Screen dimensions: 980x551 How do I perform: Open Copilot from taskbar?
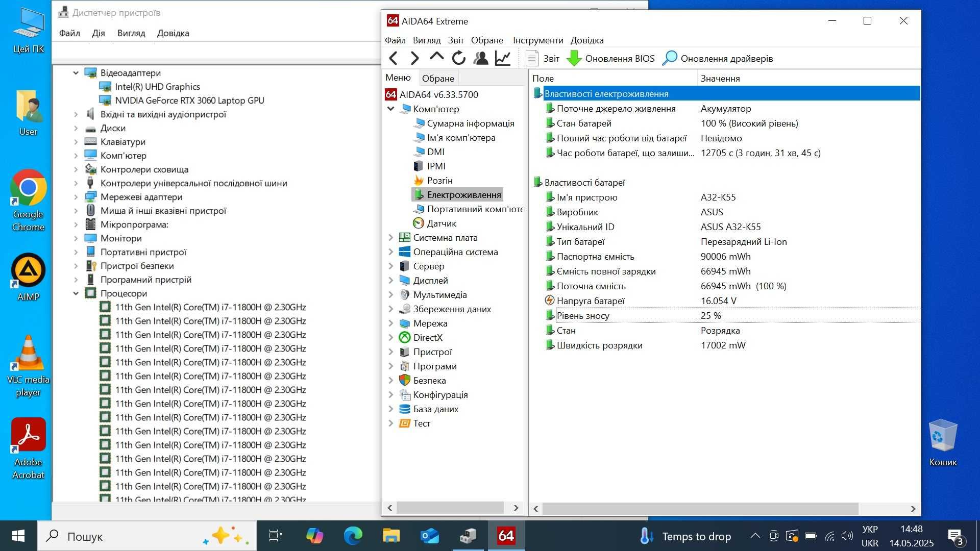click(314, 536)
